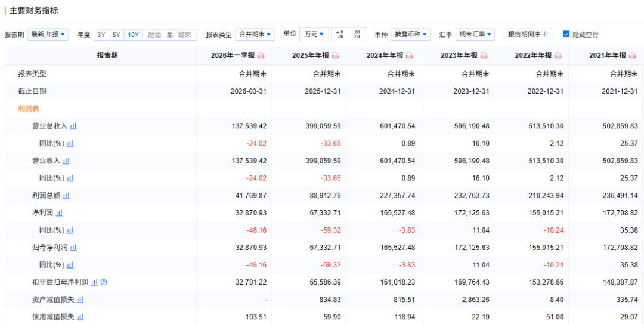This screenshot has height=324, width=644.
Task: Show chart for 同比(%) under 营业总收入
Action: [70, 143]
